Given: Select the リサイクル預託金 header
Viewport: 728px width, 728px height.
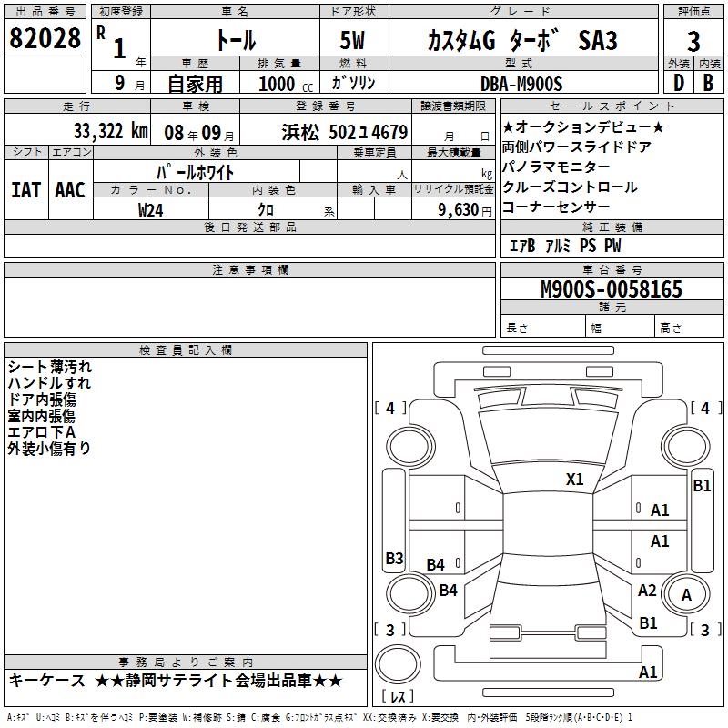Looking at the screenshot, I should point(453,189).
